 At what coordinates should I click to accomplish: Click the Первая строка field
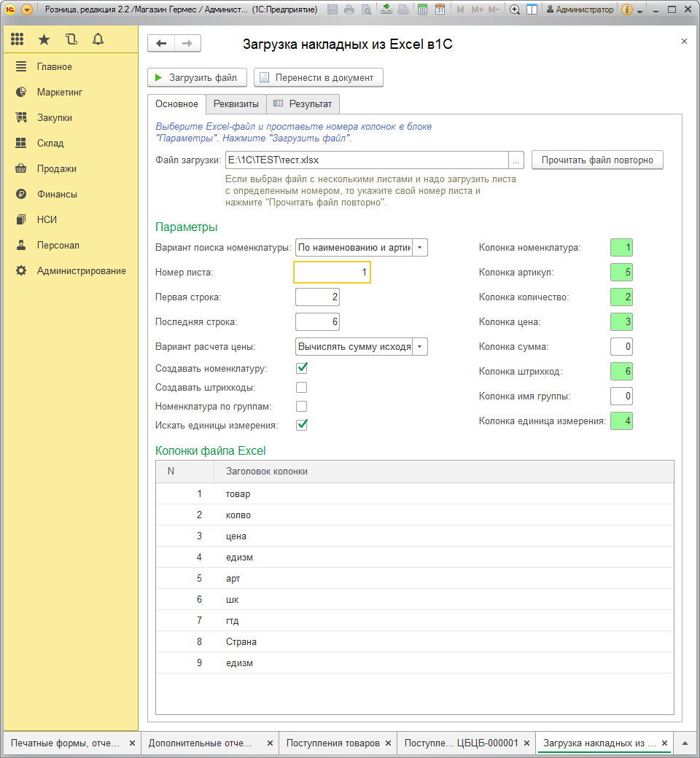coord(317,297)
